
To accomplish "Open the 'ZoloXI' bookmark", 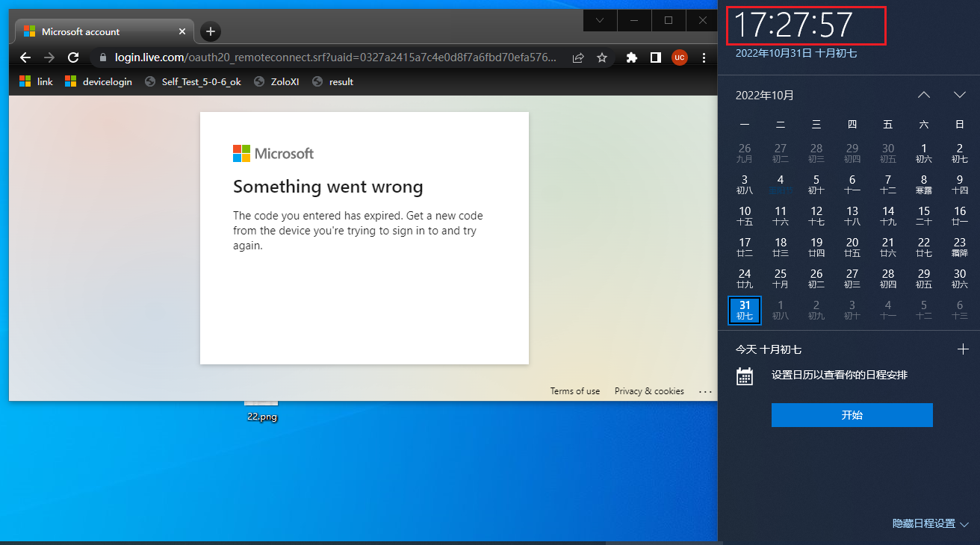I will (x=276, y=81).
